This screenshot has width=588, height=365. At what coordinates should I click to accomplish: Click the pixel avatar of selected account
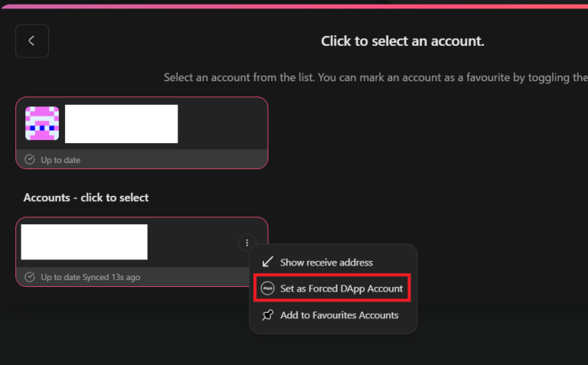pos(42,123)
